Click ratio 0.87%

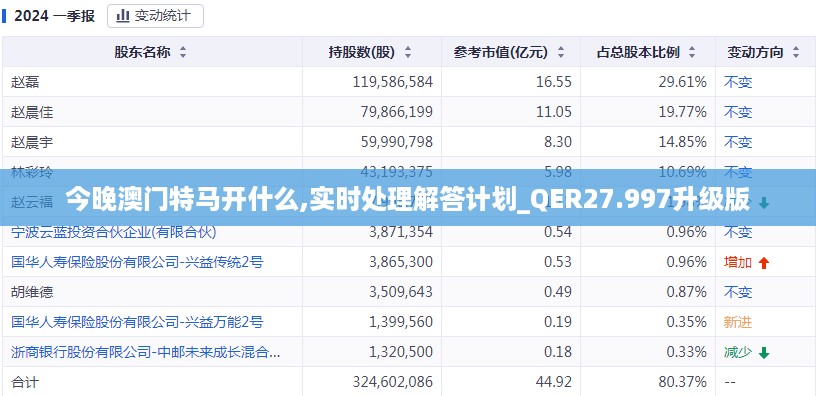tap(686, 292)
